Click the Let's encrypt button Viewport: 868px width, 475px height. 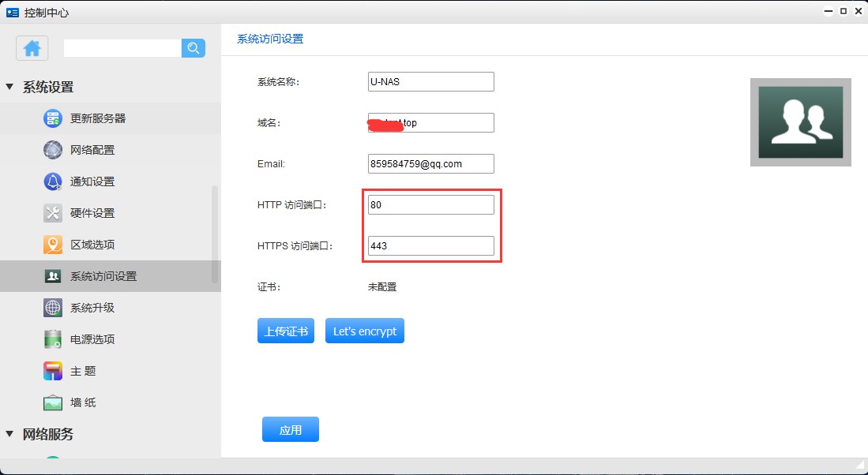click(x=364, y=331)
